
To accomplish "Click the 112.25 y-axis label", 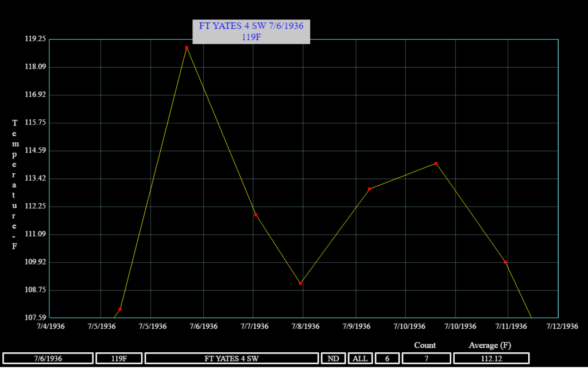I will pyautogui.click(x=35, y=206).
